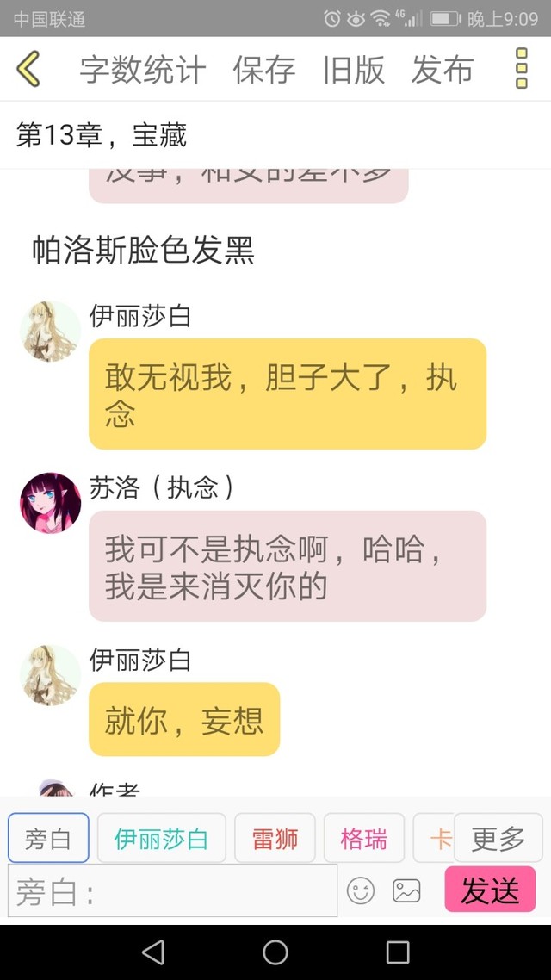Select 旁白 narrator role

[x=48, y=838]
